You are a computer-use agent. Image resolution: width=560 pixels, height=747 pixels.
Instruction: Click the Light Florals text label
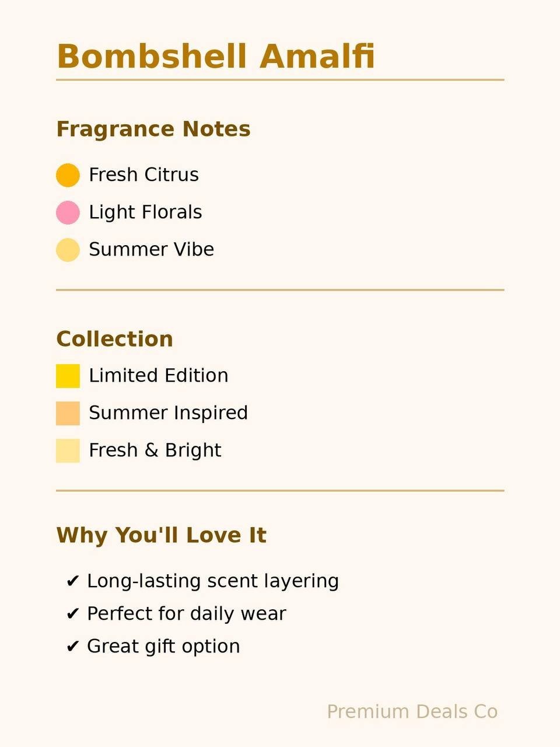pos(146,212)
